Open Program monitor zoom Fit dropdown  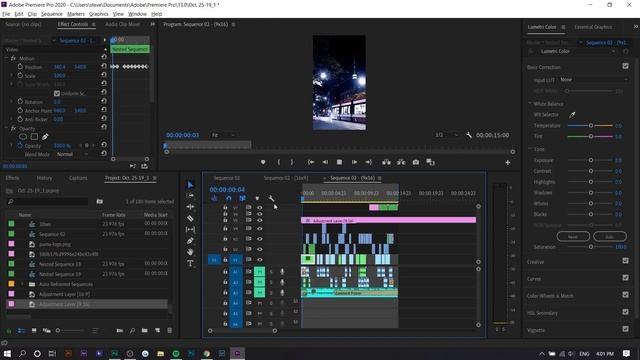[223, 135]
